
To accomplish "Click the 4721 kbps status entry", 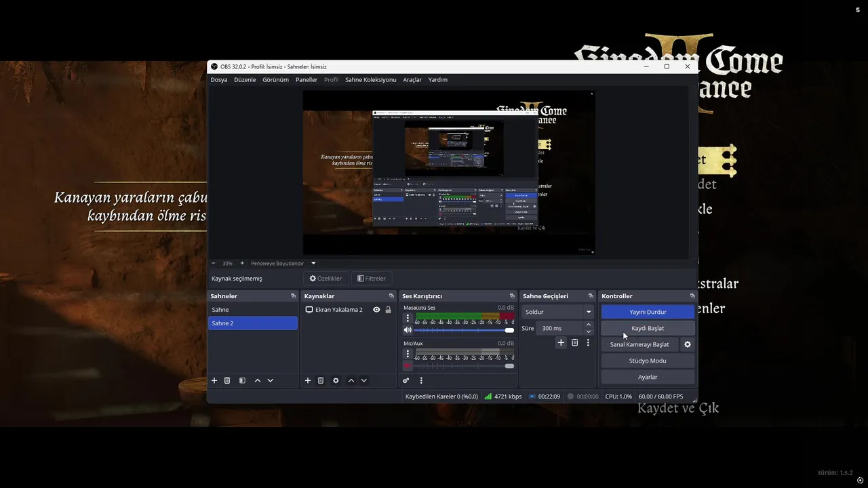I will [x=503, y=396].
